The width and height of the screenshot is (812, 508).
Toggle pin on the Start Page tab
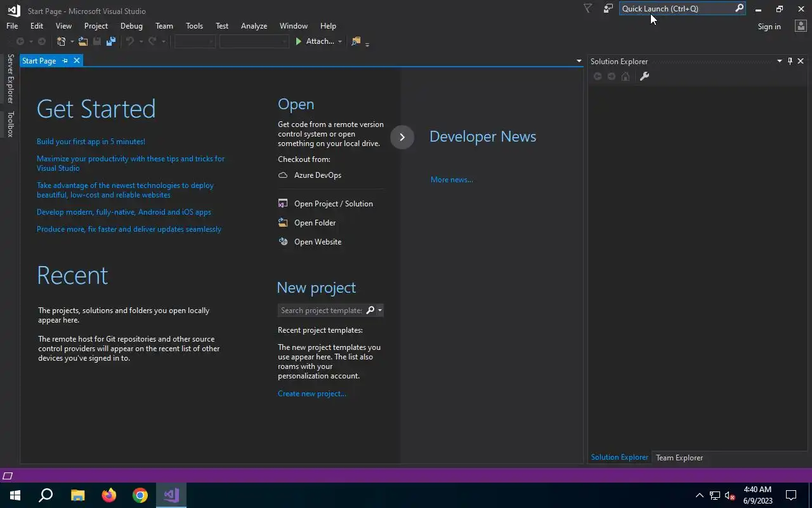[x=65, y=60]
